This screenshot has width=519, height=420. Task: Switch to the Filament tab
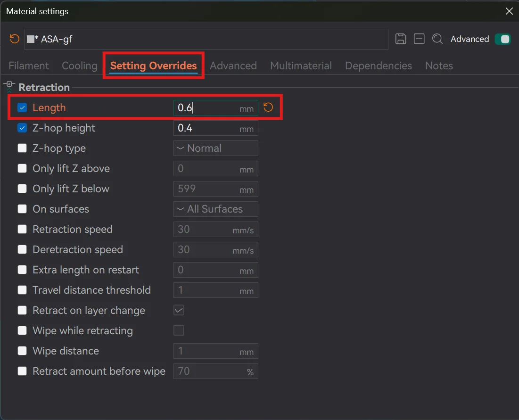(29, 66)
